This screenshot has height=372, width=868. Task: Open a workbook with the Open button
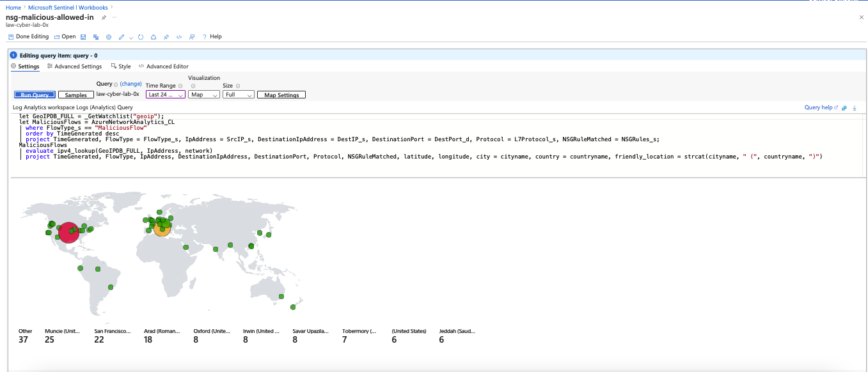65,36
